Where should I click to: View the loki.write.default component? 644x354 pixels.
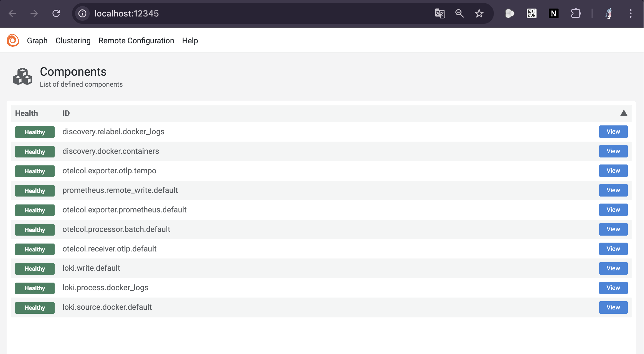coord(613,268)
